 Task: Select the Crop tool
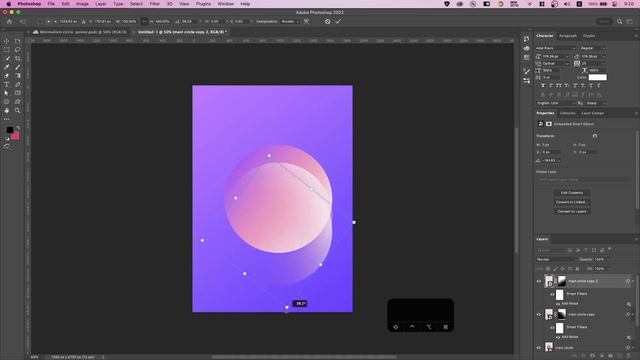(17, 59)
